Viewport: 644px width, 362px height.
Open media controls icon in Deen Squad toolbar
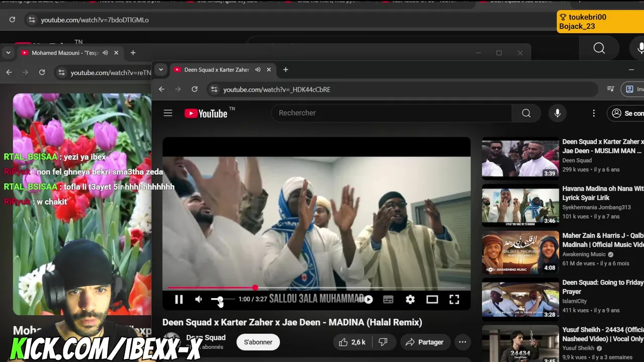(x=611, y=89)
